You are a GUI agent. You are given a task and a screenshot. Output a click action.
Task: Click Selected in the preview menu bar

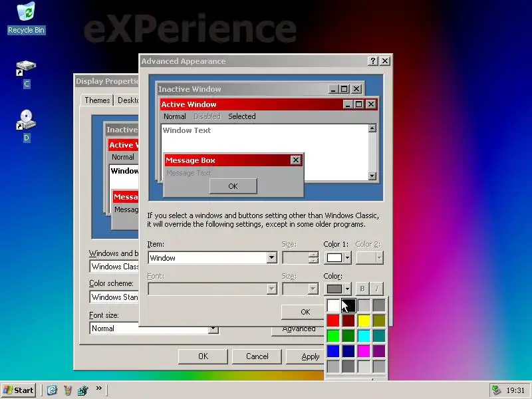pos(242,116)
